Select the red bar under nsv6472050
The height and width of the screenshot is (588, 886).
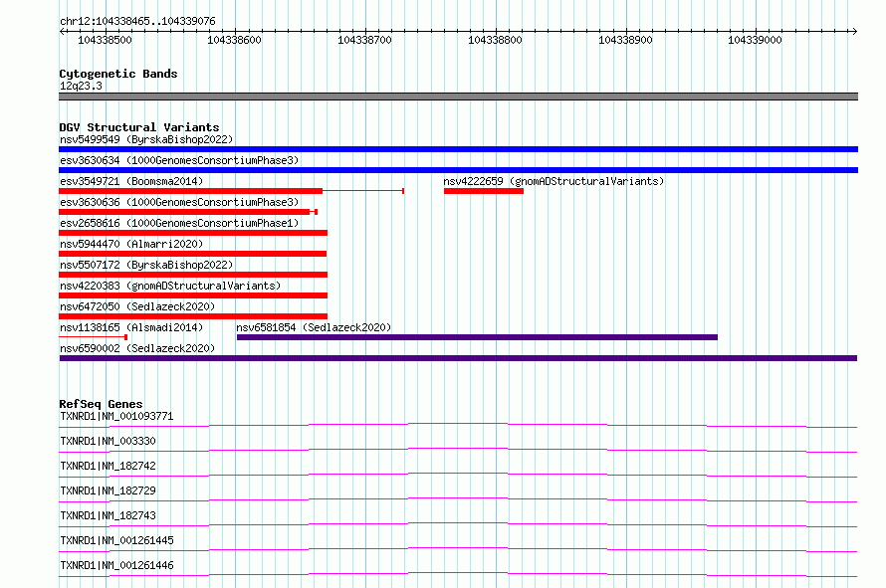click(193, 316)
